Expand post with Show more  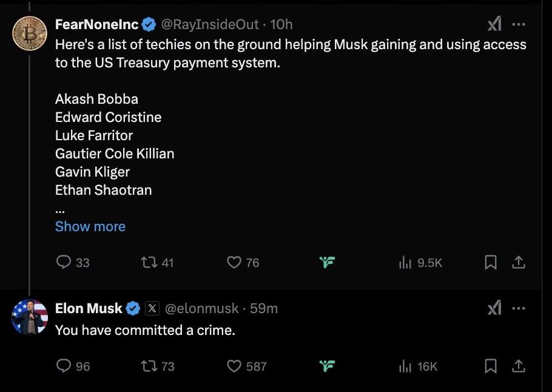90,226
